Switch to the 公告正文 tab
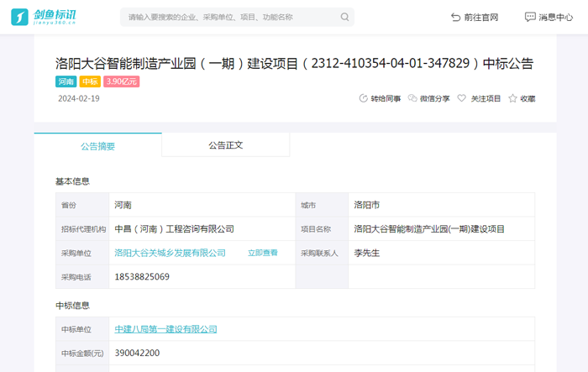This screenshot has height=372, width=588. [x=225, y=145]
